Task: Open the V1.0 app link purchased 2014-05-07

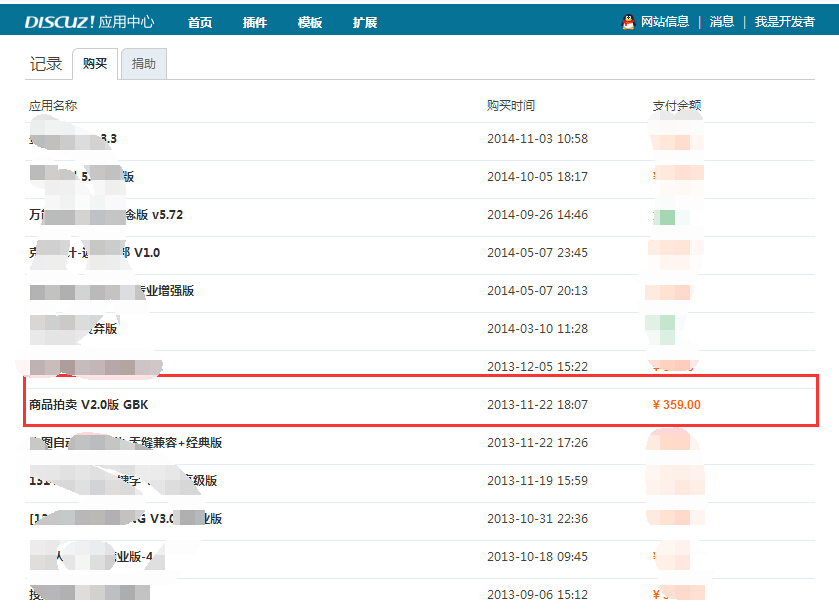Action: [x=95, y=252]
